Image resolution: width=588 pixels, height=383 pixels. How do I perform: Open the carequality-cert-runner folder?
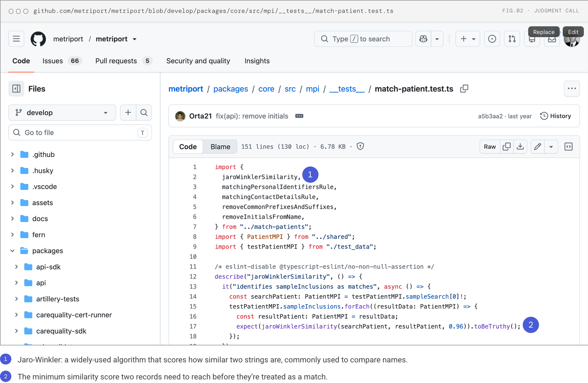[x=74, y=315]
